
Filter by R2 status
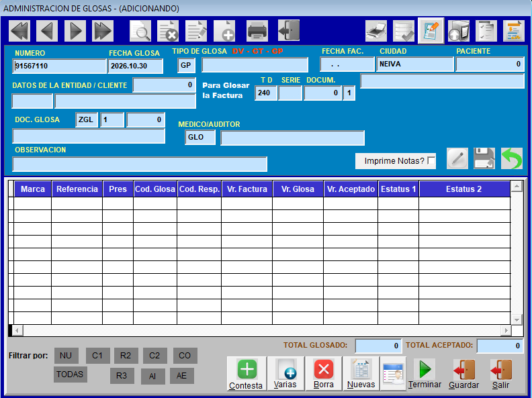tap(126, 356)
